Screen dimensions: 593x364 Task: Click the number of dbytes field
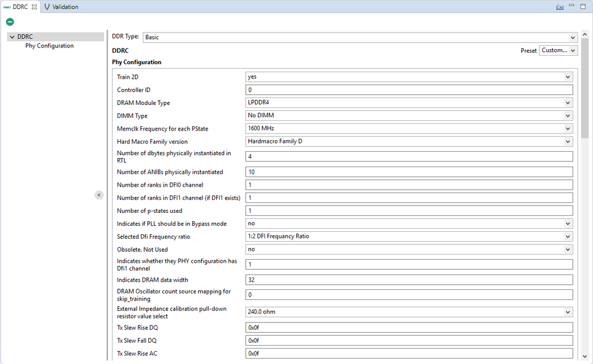409,157
